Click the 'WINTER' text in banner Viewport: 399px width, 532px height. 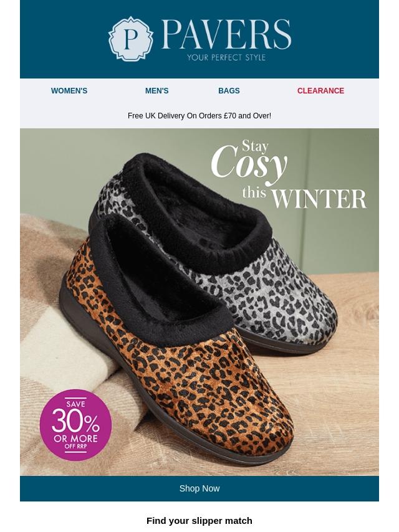[x=319, y=199]
